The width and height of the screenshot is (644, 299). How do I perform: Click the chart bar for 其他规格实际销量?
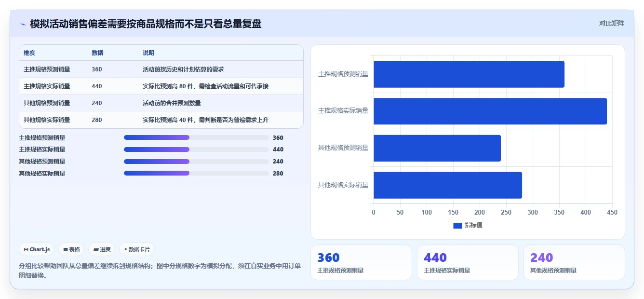(x=448, y=185)
